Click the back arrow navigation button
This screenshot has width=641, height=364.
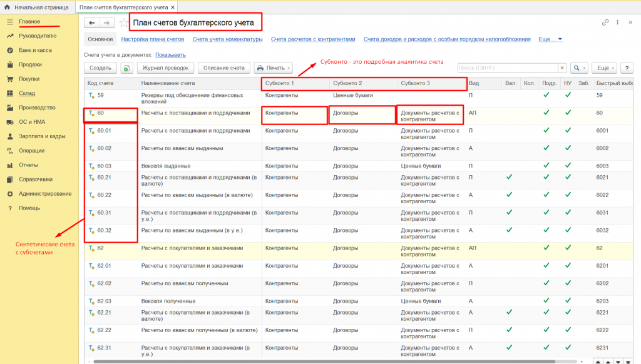93,23
